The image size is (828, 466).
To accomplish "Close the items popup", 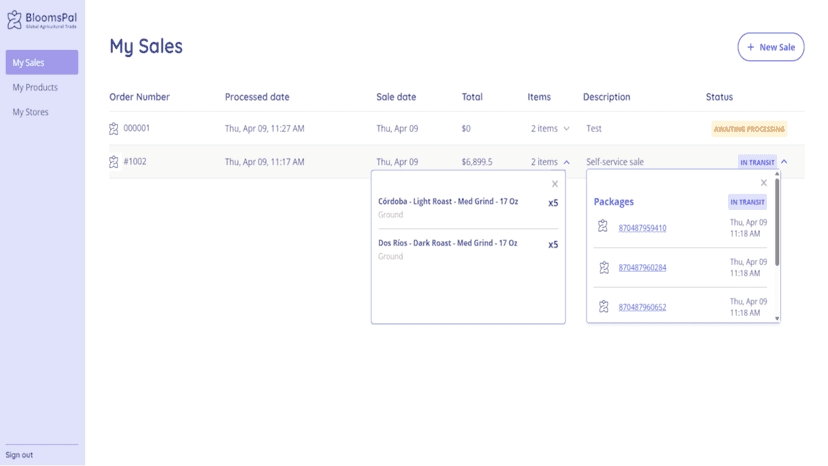I will pyautogui.click(x=554, y=184).
